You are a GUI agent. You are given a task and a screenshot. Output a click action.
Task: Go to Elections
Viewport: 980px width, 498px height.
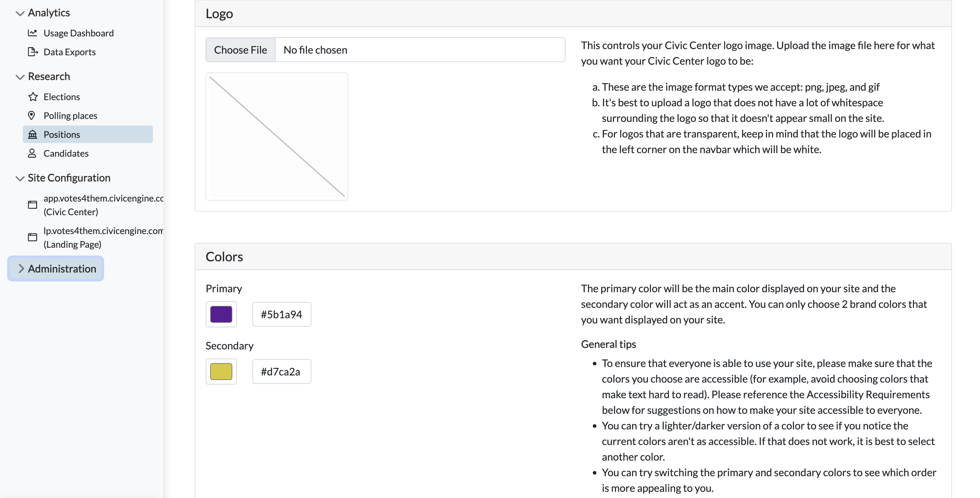61,97
